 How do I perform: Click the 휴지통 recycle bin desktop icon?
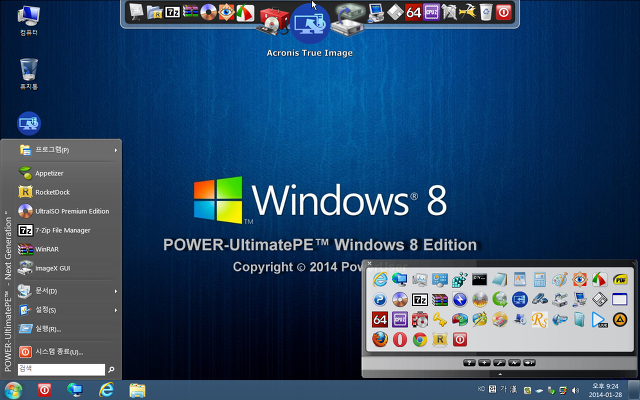click(x=29, y=74)
